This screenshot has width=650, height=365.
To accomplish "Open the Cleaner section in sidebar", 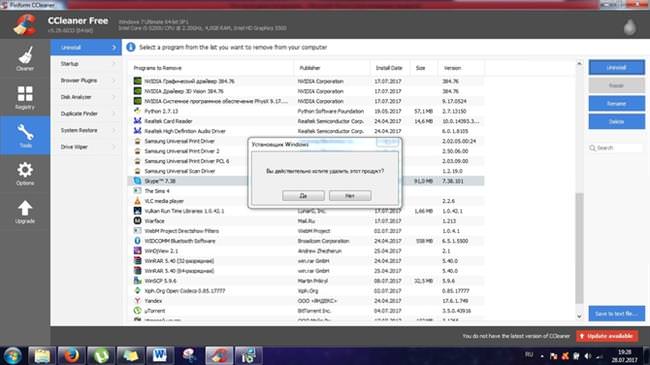I will (25, 58).
